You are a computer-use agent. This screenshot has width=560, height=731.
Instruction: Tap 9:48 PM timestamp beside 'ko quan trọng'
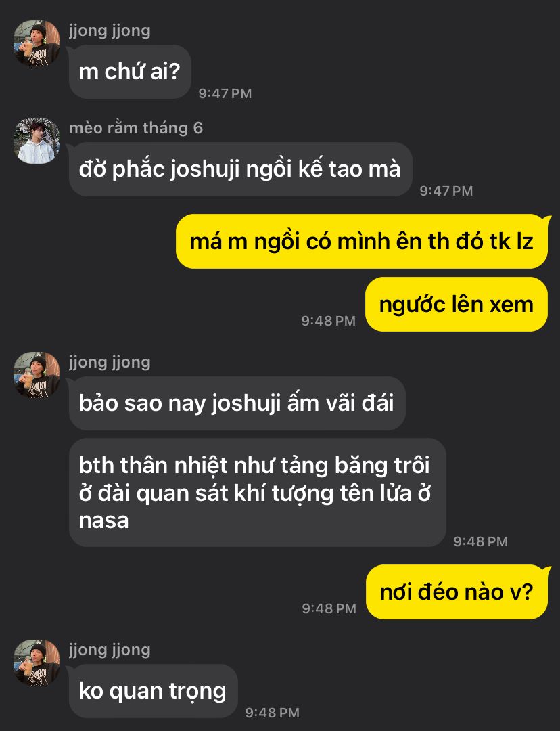(x=273, y=712)
